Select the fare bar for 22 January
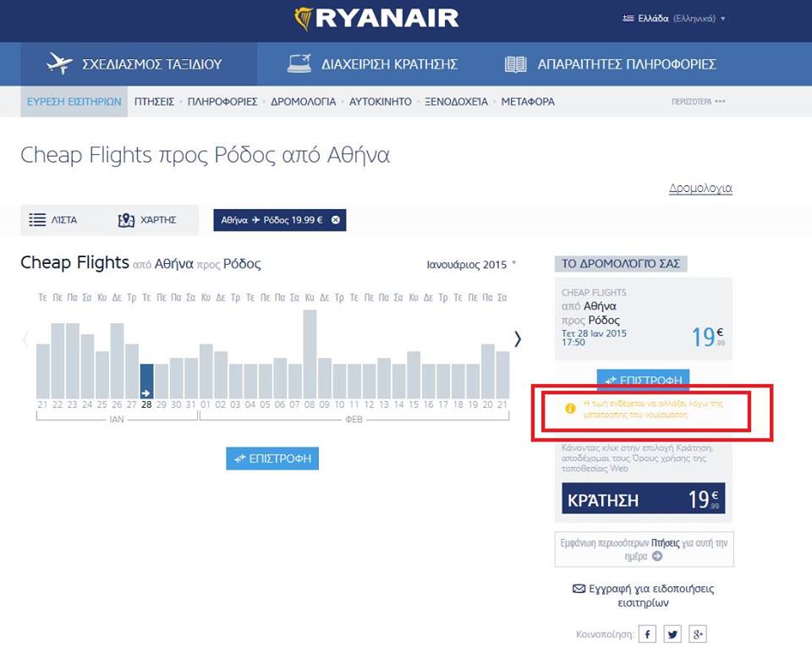 (x=58, y=360)
